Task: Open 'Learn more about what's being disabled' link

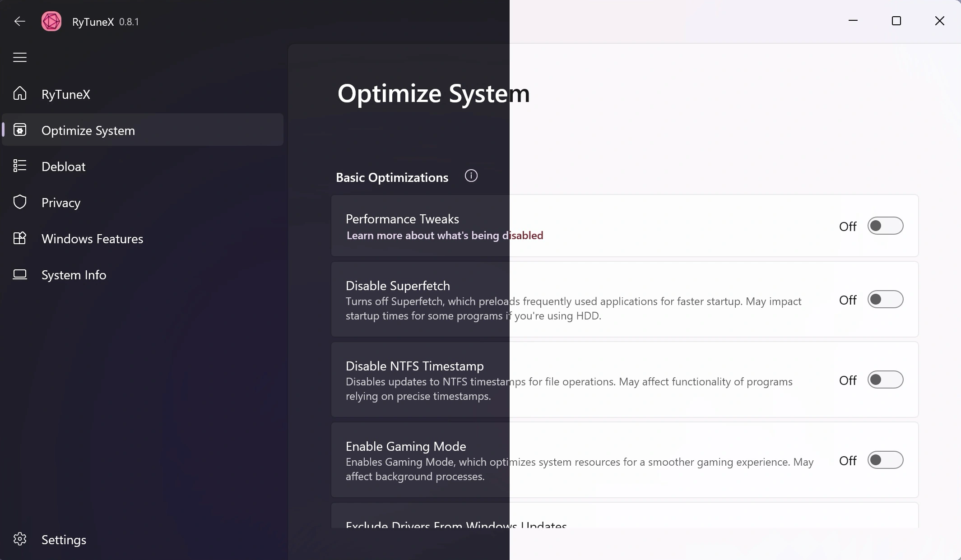Action: [445, 236]
